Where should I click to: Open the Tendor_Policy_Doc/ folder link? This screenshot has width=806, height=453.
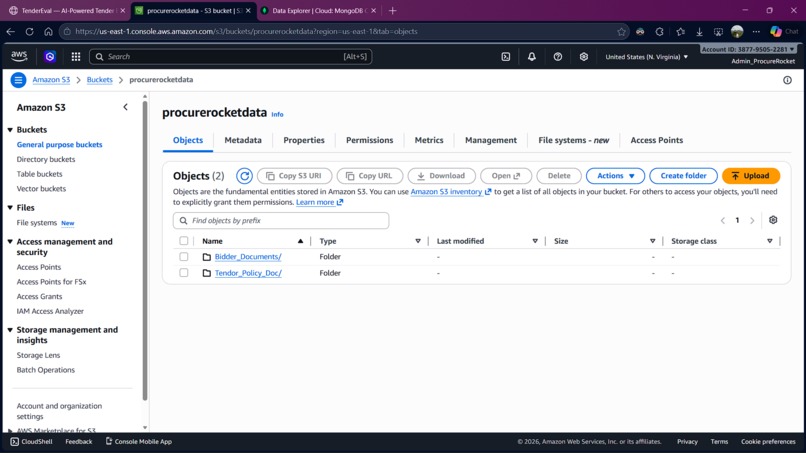click(248, 273)
